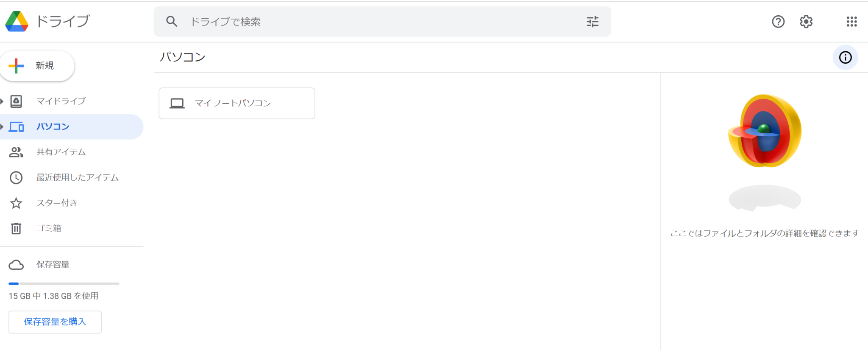Click the cloud storage icon

[16, 265]
